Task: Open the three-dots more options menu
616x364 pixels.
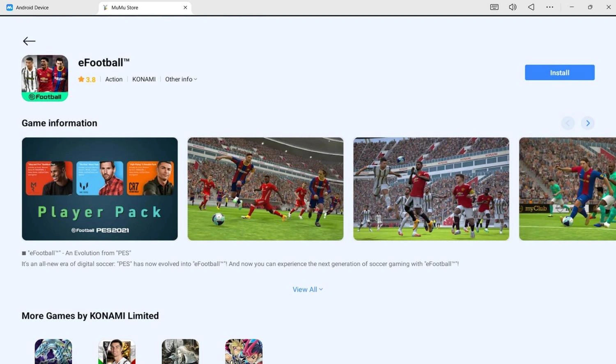Action: coord(549,7)
